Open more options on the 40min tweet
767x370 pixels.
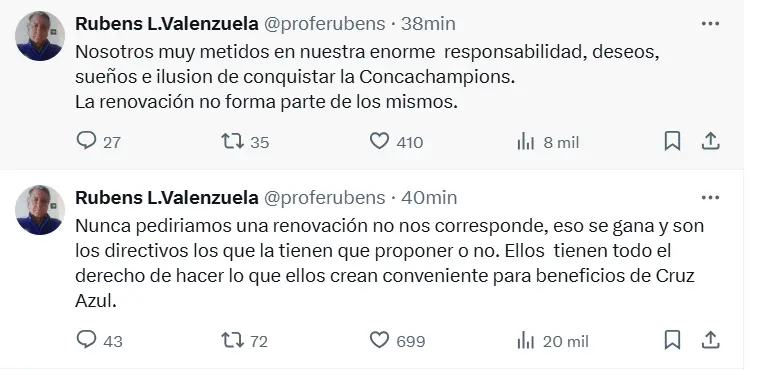(x=710, y=198)
